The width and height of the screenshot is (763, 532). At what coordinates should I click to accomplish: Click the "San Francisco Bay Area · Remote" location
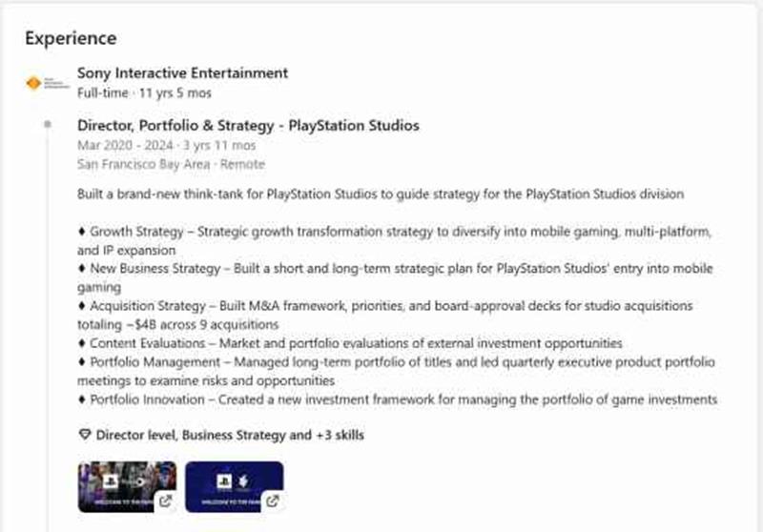coord(171,164)
